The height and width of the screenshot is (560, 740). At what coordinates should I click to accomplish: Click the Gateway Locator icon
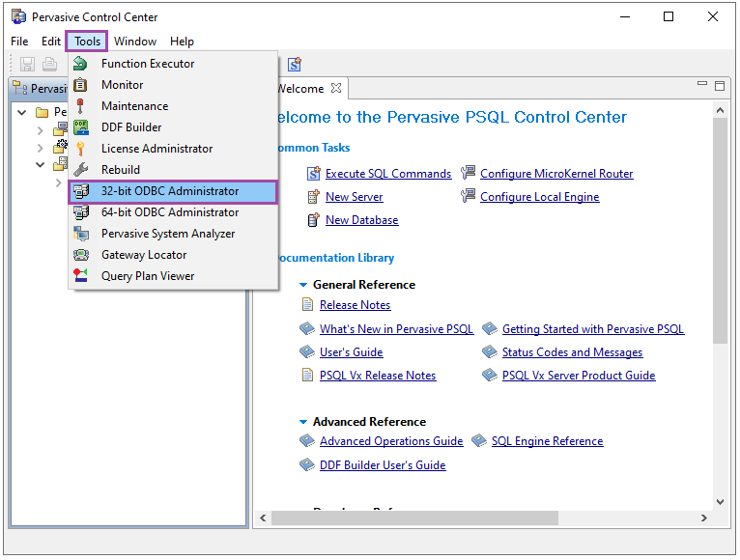point(81,255)
